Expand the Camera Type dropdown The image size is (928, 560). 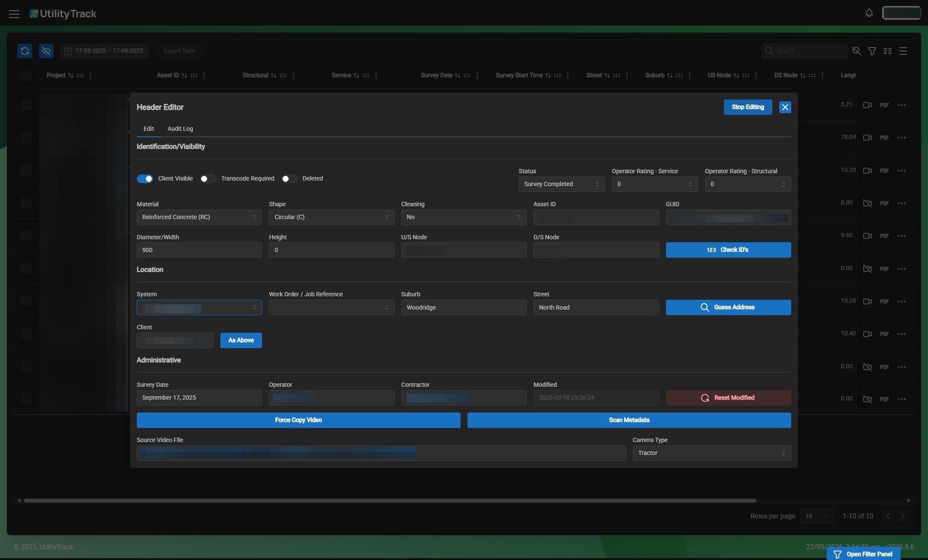pos(711,453)
